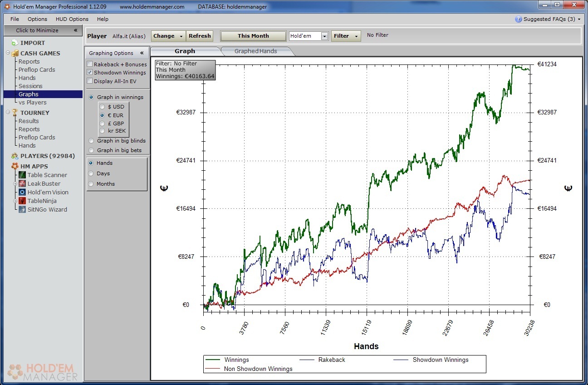Enable Display All-In EV
588x385 pixels.
(x=90, y=81)
